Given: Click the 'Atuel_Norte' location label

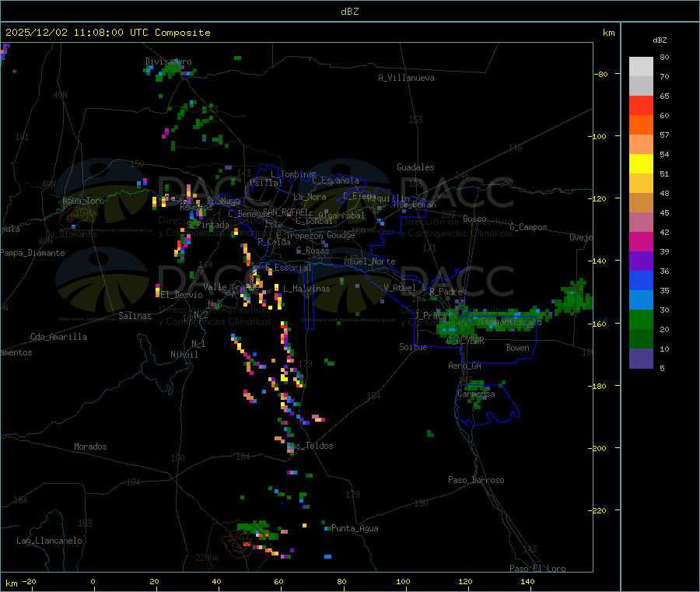Looking at the screenshot, I should click(369, 261).
